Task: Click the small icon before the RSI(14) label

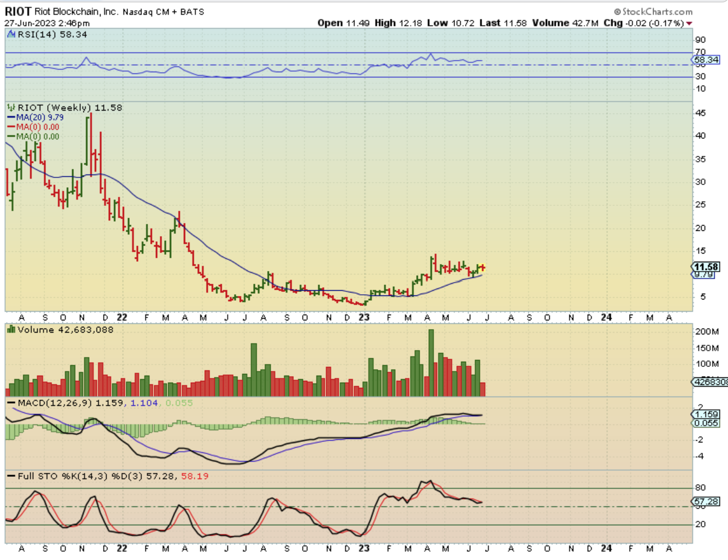Action: 11,34
